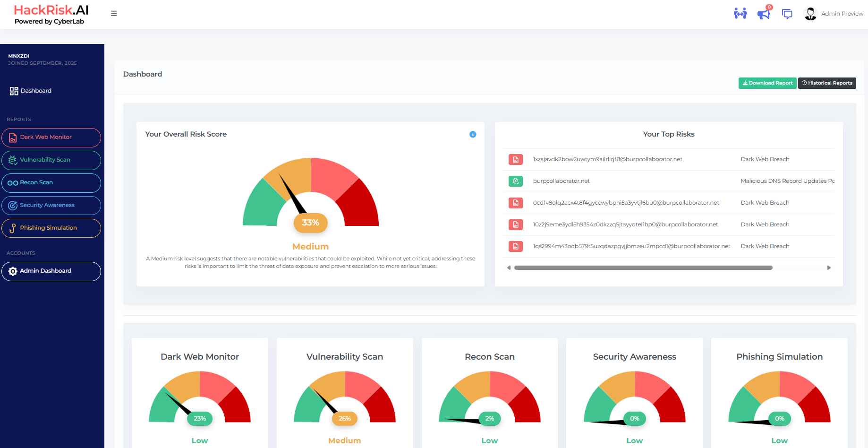Select Vulnerability Scan in the sidebar
868x448 pixels.
(x=51, y=160)
